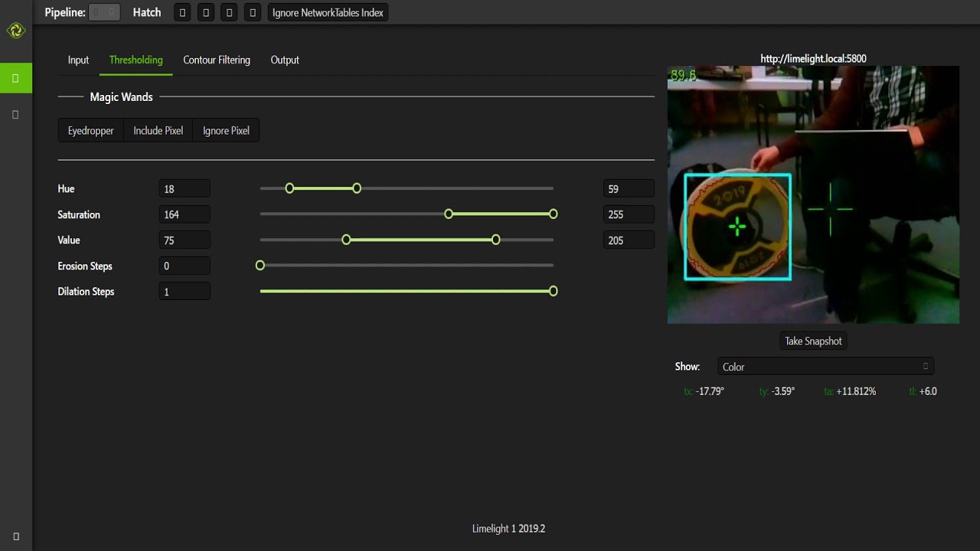Screen dimensions: 980x551
Task: Click the Hue slider upper handle
Action: click(x=357, y=188)
